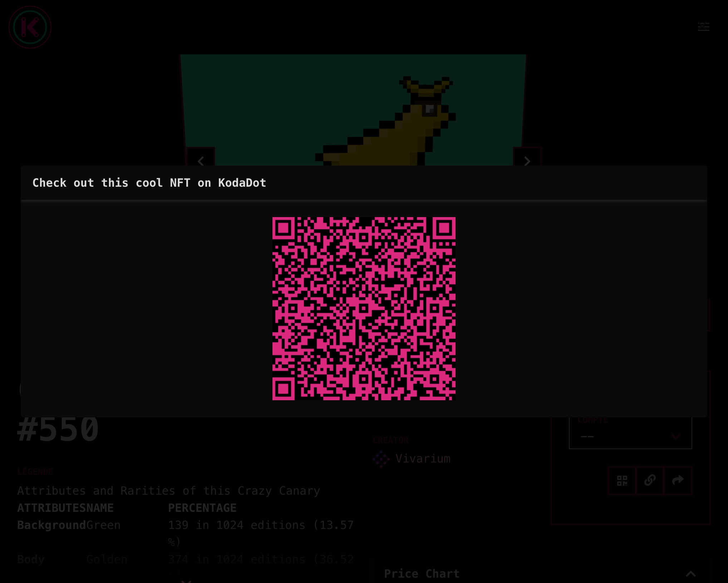Collapse the Price Chart chevron
Viewport: 728px width, 583px height.
pos(691,574)
